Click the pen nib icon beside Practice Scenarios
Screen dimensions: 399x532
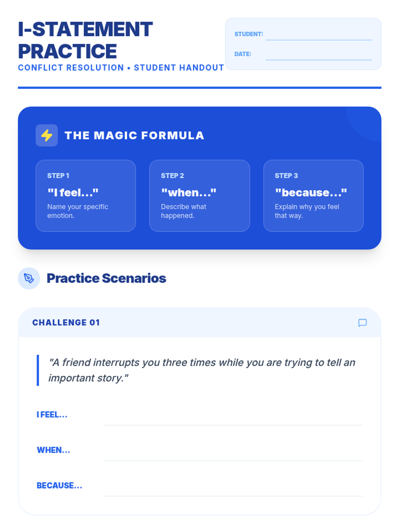(x=29, y=278)
